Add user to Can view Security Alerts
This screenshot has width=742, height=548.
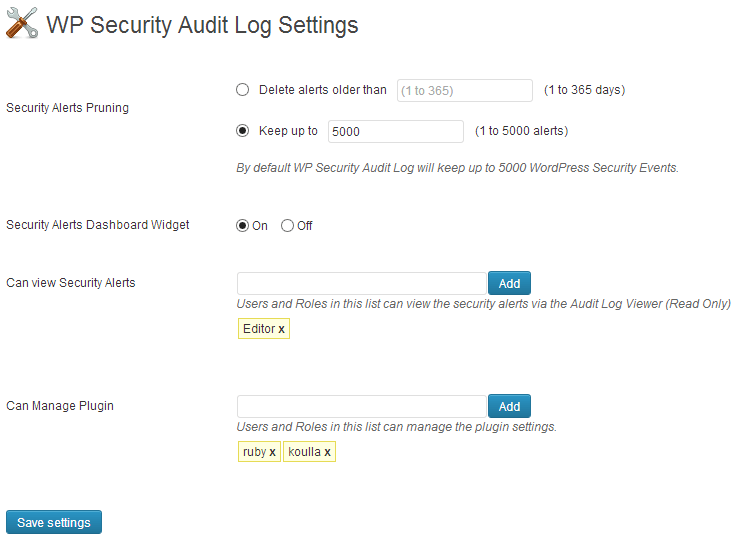click(x=509, y=283)
